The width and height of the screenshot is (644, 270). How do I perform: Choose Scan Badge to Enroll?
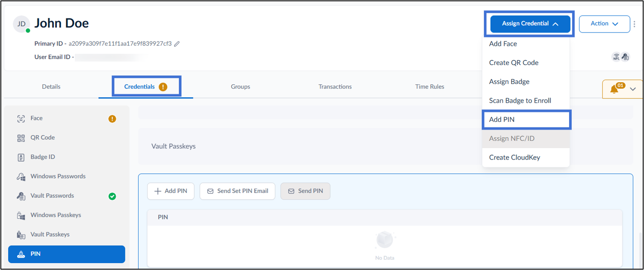pyautogui.click(x=526, y=101)
